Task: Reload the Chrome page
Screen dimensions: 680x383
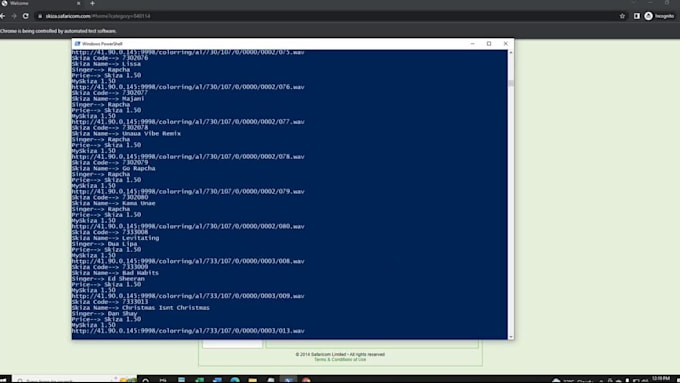Action: tap(26, 16)
